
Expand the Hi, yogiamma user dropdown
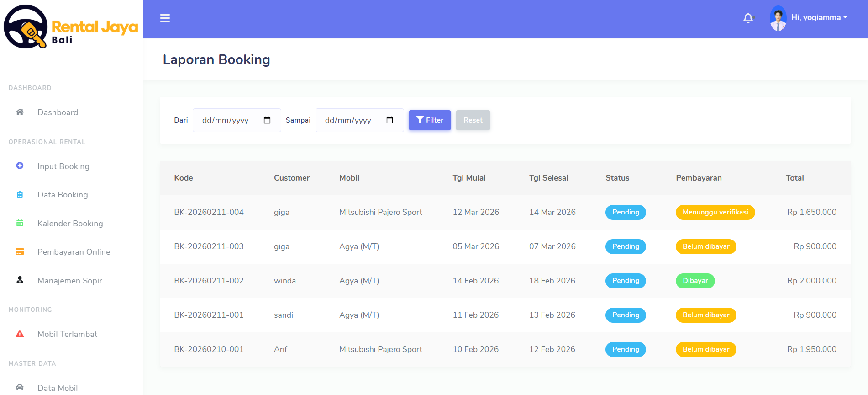(819, 18)
